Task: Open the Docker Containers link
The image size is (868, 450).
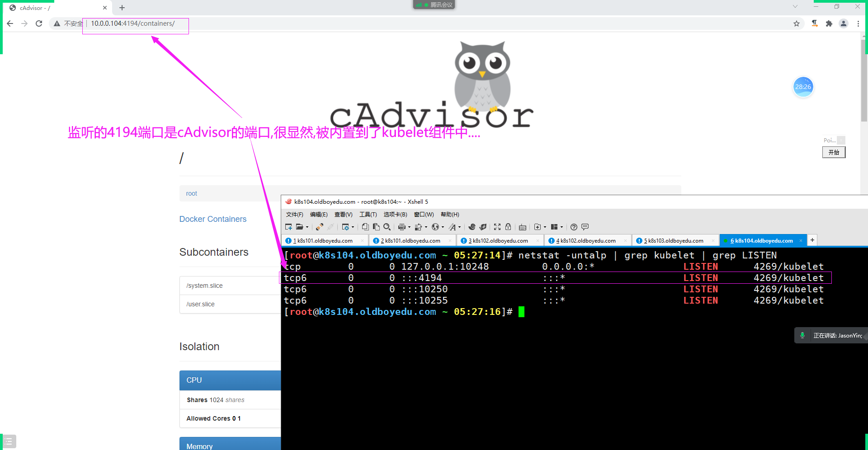Action: pyautogui.click(x=213, y=219)
